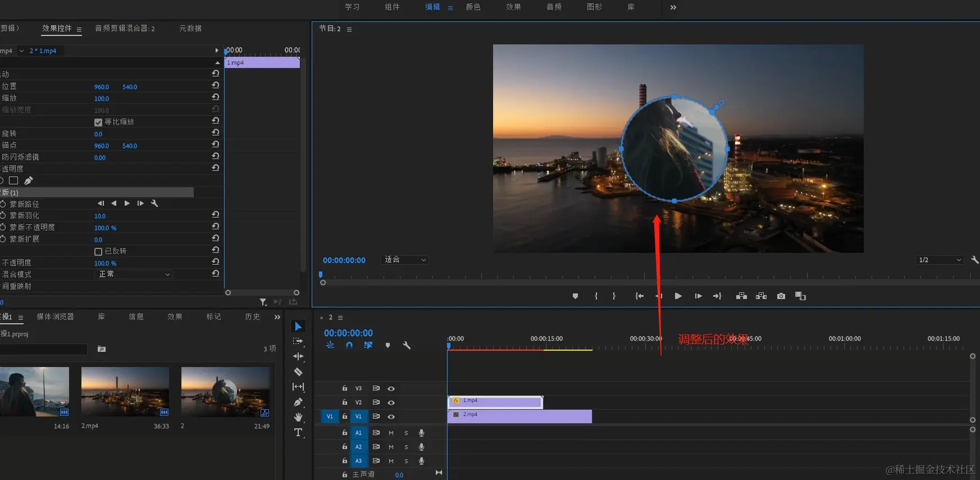980x480 pixels.
Task: Open the 媒体浏览器 panel tab
Action: click(x=55, y=317)
